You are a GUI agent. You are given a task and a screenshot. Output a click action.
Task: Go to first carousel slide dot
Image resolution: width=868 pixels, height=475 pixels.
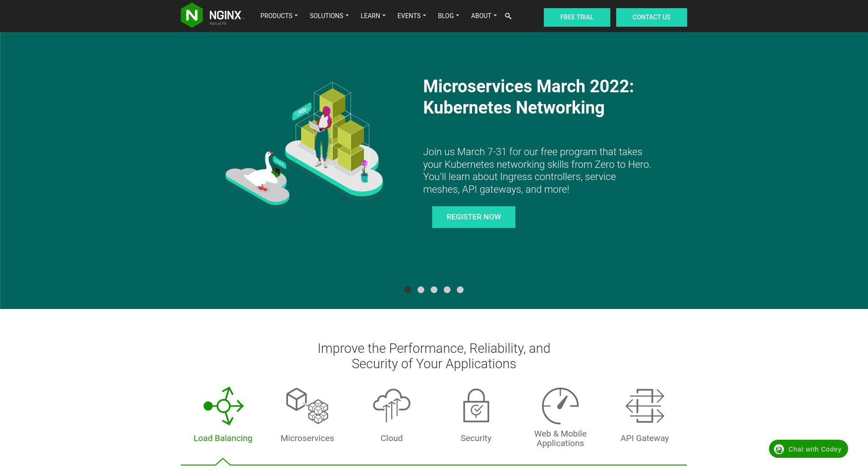(408, 290)
